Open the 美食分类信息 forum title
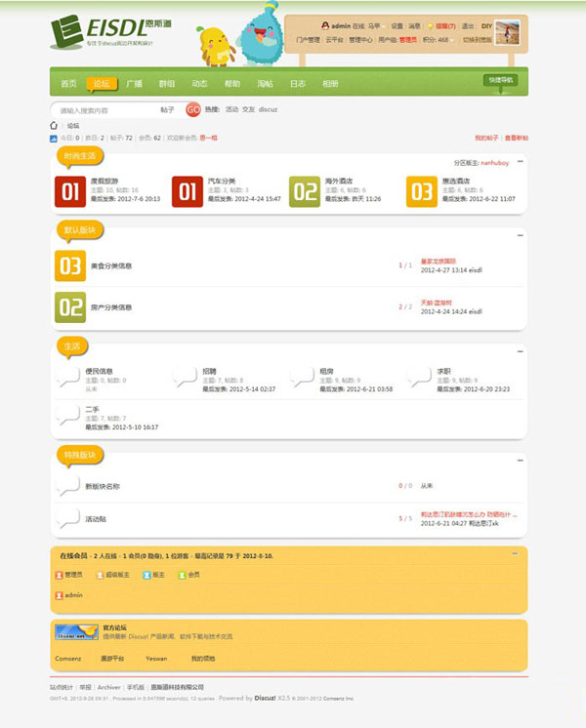This screenshot has width=586, height=728. click(x=111, y=266)
